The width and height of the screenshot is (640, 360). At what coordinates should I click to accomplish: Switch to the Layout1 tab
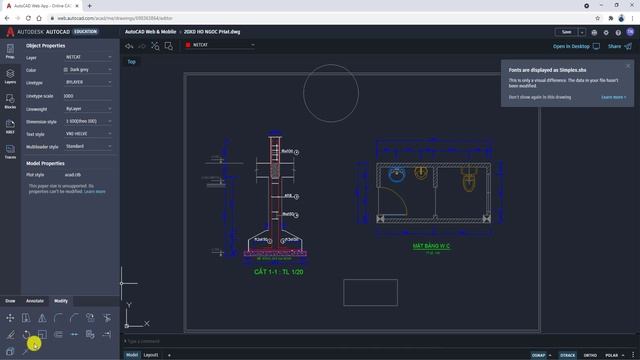151,355
